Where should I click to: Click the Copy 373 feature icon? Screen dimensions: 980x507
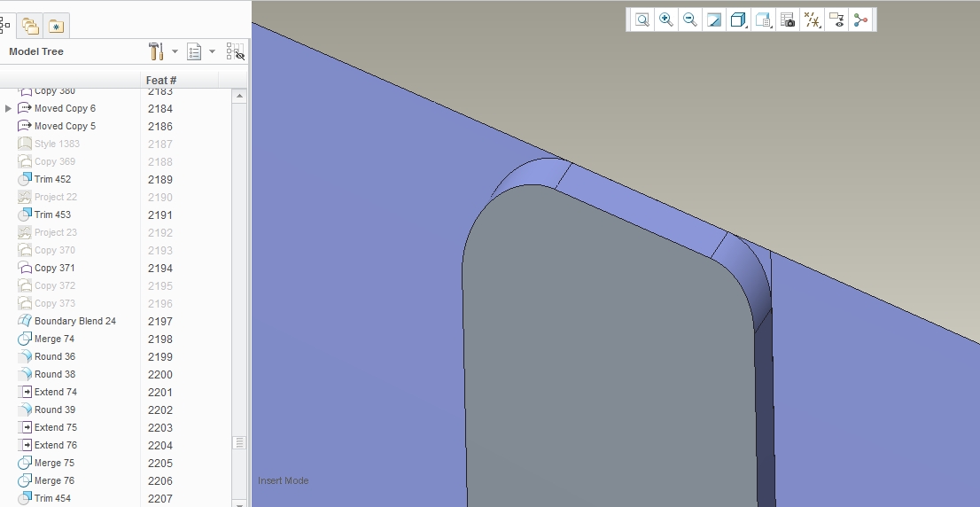pyautogui.click(x=25, y=303)
